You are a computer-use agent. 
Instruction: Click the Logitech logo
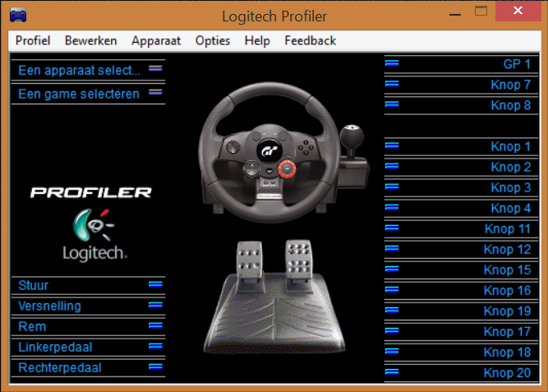click(x=94, y=235)
